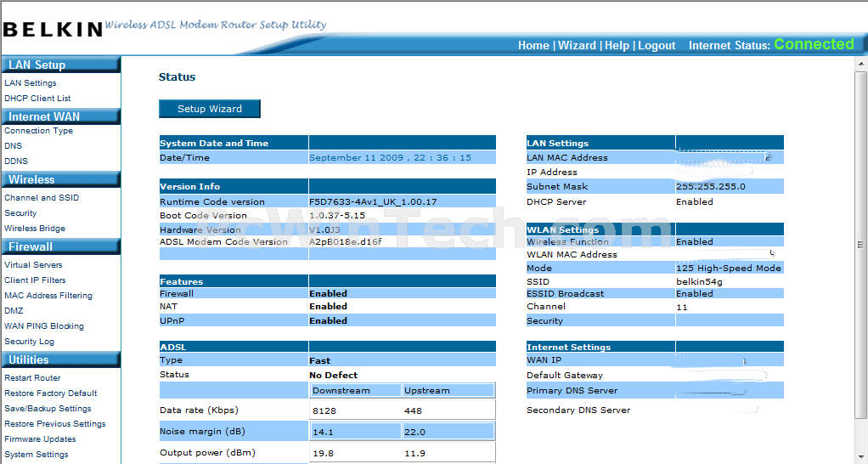Viewport: 868px width, 464px height.
Task: Open WAN PING Blocking page
Action: click(x=44, y=326)
